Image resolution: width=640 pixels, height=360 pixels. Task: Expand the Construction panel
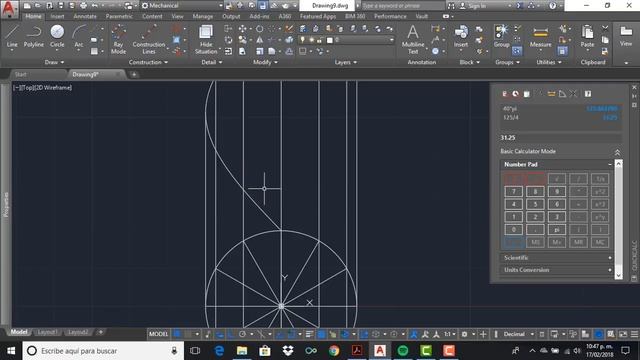[x=149, y=62]
